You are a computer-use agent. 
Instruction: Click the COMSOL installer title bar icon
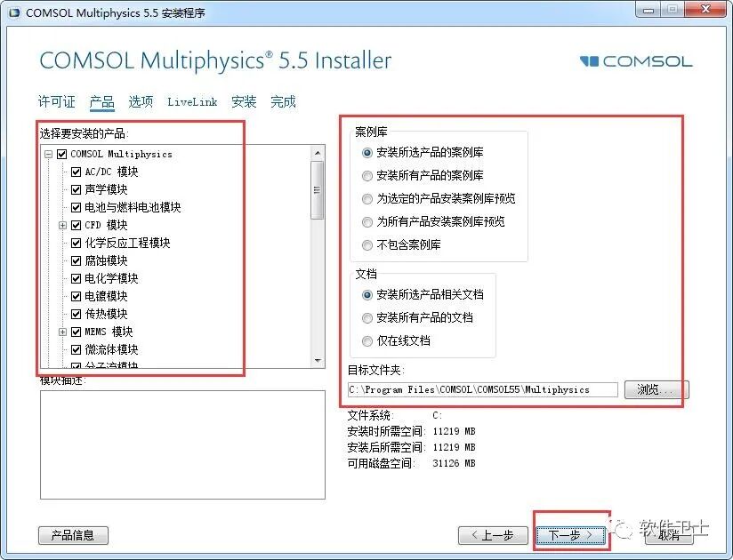coord(14,12)
